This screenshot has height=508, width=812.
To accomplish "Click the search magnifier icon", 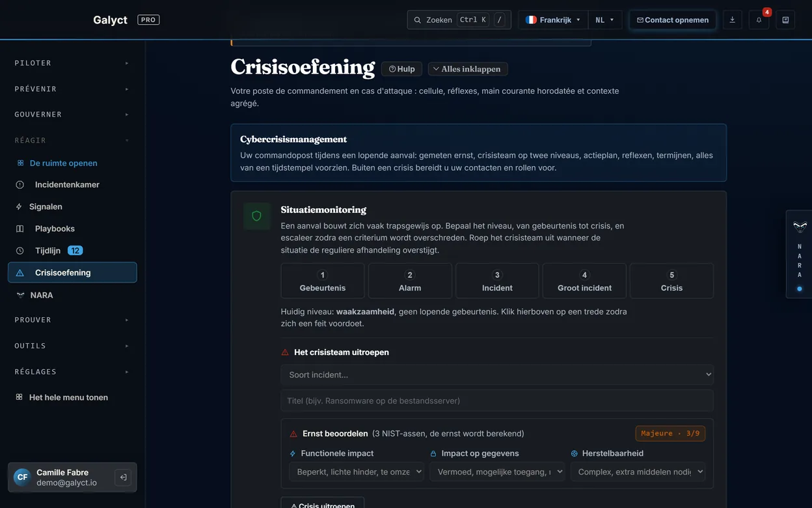I will [418, 20].
